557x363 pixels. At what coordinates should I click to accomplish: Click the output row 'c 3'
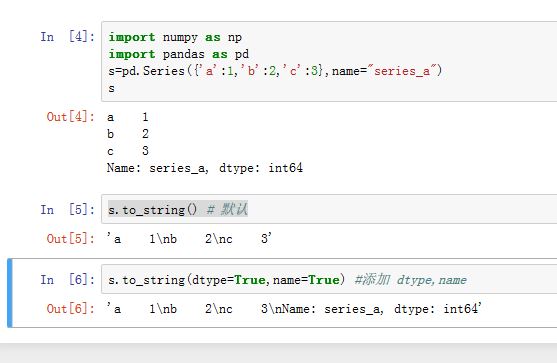click(x=128, y=151)
